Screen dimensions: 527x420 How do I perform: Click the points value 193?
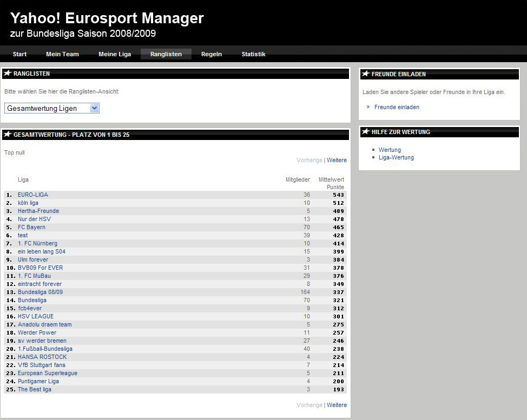point(339,389)
